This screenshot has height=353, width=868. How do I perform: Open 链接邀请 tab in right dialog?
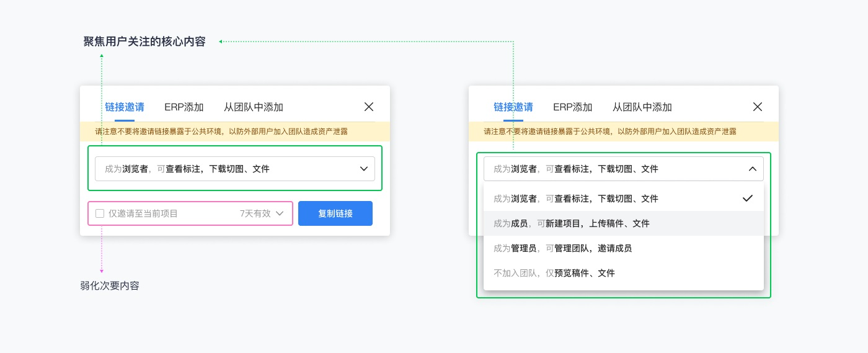click(513, 107)
